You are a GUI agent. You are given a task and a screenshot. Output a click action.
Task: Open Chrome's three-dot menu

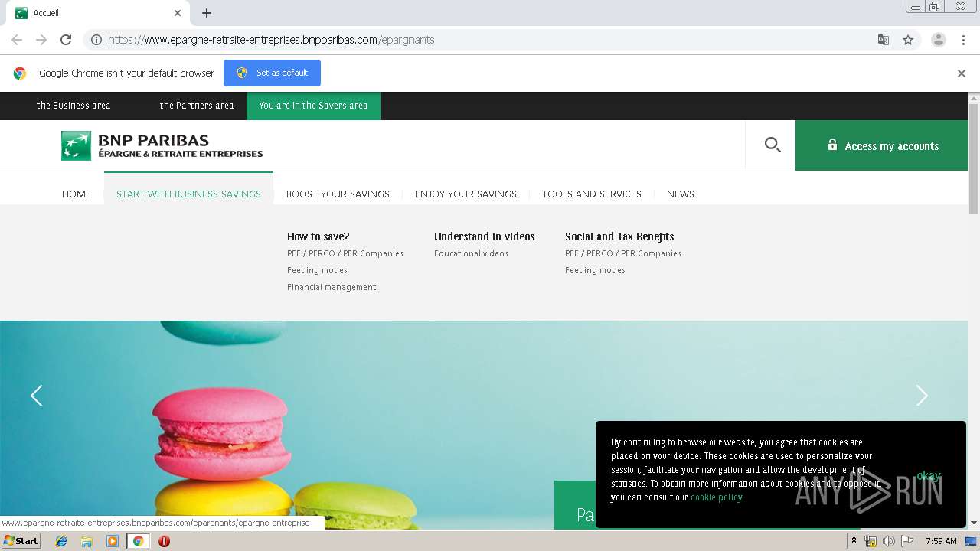coord(963,40)
